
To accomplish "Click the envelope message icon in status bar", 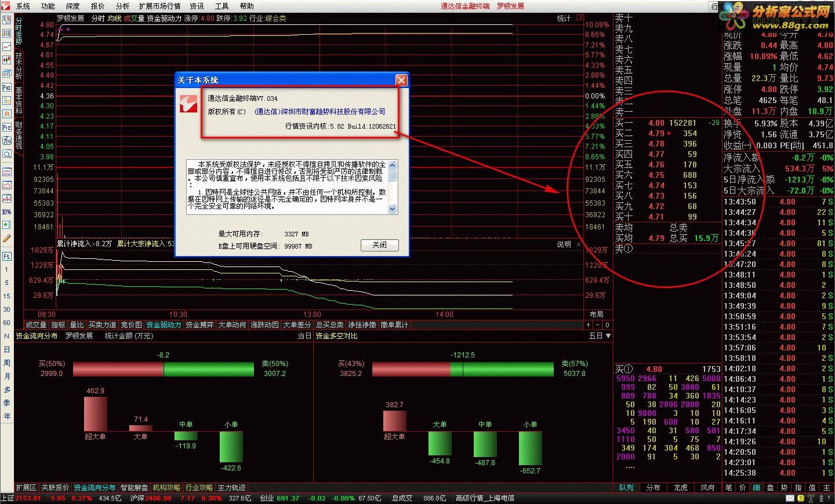I will 790,498.
